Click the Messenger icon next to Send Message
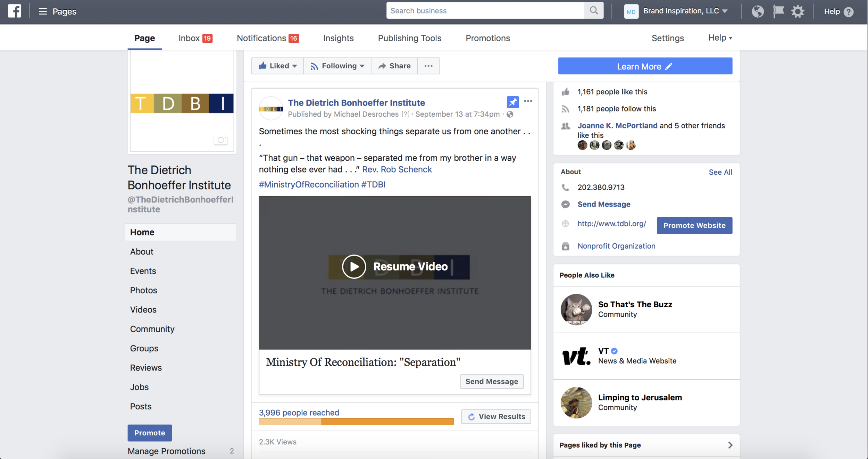This screenshot has height=459, width=868. click(565, 205)
